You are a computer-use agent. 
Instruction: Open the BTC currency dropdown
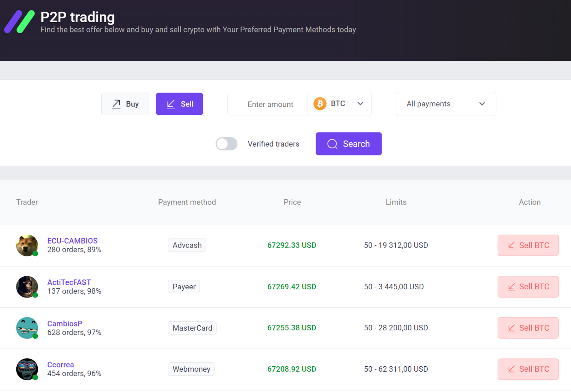pyautogui.click(x=339, y=104)
